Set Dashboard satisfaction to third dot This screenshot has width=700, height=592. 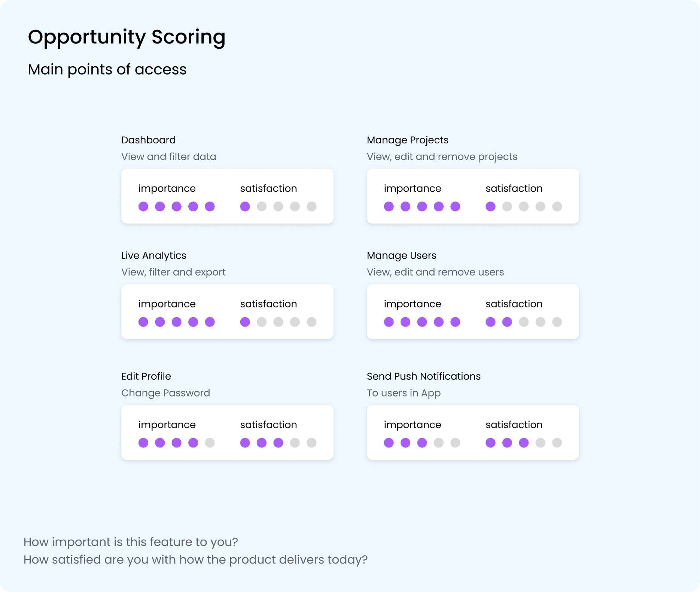click(x=278, y=206)
